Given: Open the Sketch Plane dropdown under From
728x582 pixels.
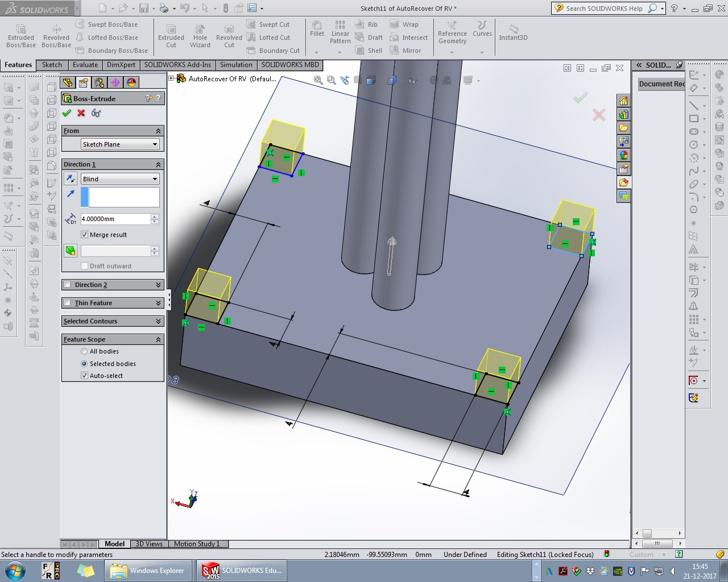Looking at the screenshot, I should [120, 144].
